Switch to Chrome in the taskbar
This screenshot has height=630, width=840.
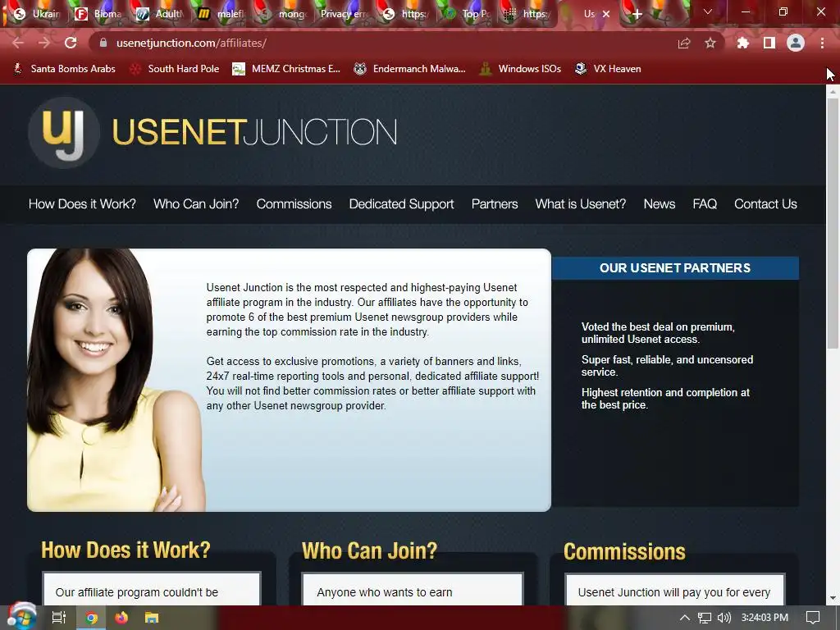tap(92, 618)
